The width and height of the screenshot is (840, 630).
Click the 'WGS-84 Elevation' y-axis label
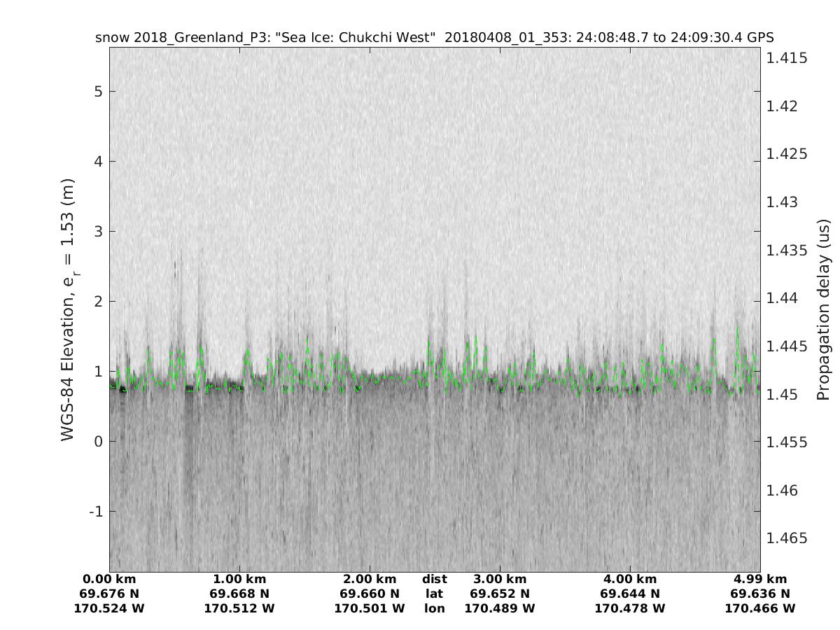tap(69, 309)
